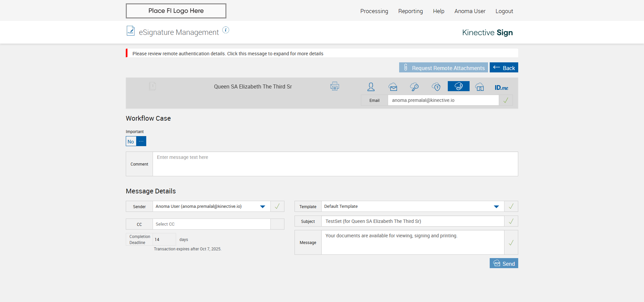Go Back using the Back button
The width and height of the screenshot is (644, 302).
tap(503, 68)
